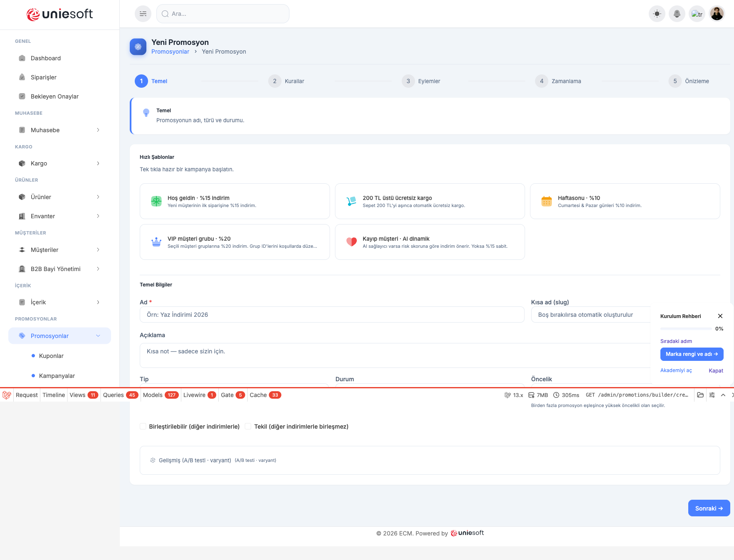Select the VIP müşteri grubu %20 template

pos(235,242)
